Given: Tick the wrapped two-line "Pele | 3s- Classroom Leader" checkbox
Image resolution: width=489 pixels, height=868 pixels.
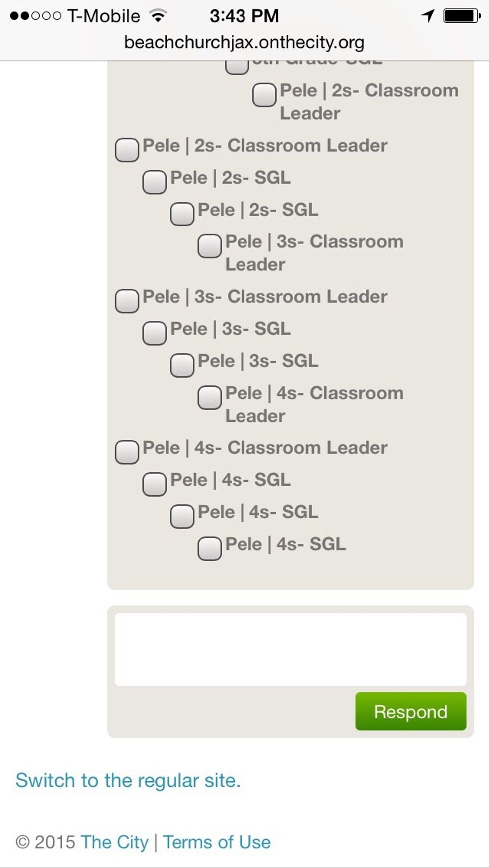Looking at the screenshot, I should (210, 246).
